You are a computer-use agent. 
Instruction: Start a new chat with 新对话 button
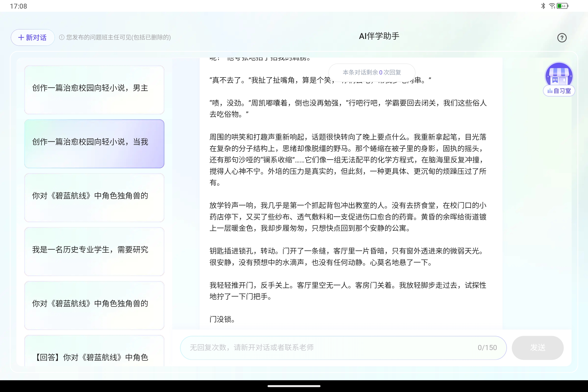[33, 37]
